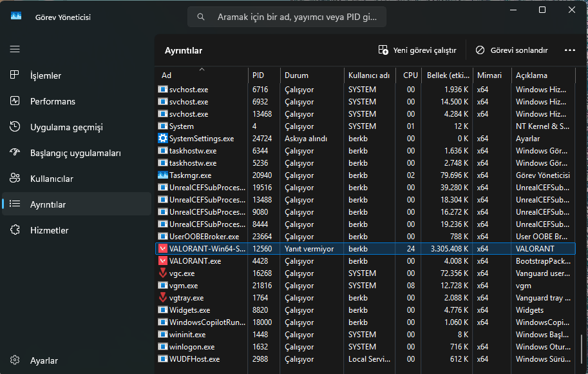Viewport: 588px width, 374px height.
Task: Click the Taskmgr.exe process icon
Action: pos(163,175)
